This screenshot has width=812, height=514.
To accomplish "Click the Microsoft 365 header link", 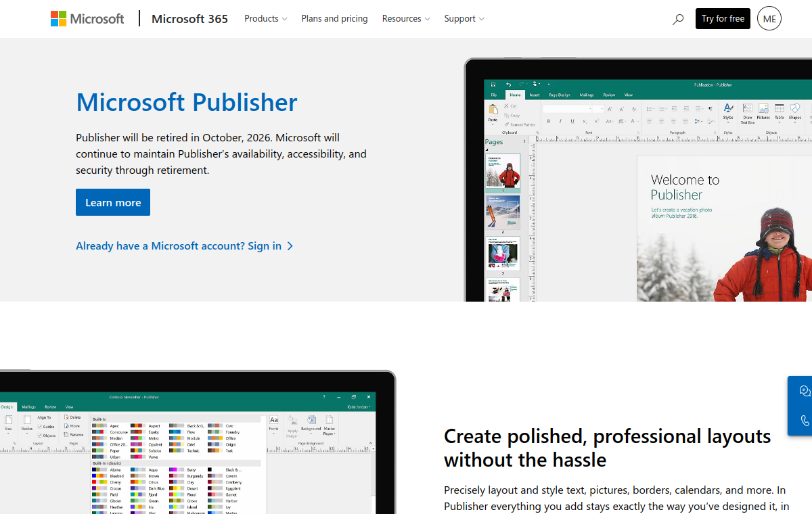I will click(189, 18).
